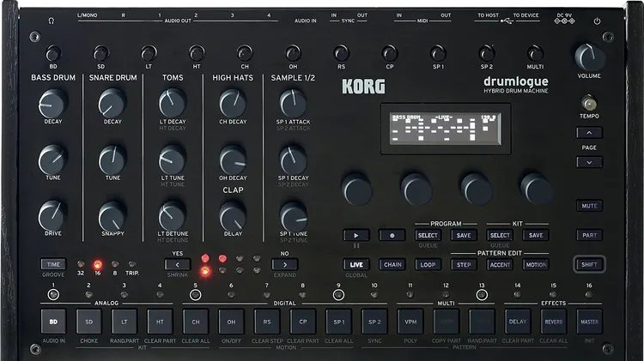Viewport: 644px width, 361px height.
Task: Tap the DELAY effects button
Action: click(x=518, y=322)
